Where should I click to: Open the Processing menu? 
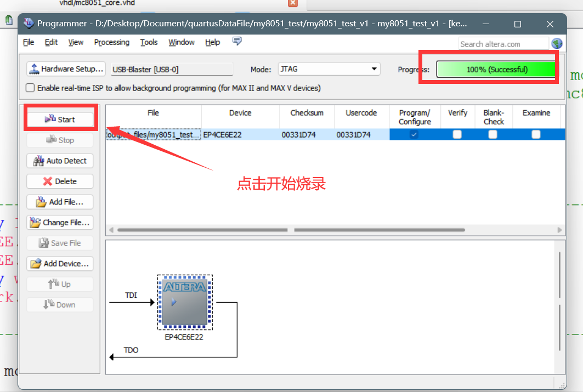click(x=111, y=42)
